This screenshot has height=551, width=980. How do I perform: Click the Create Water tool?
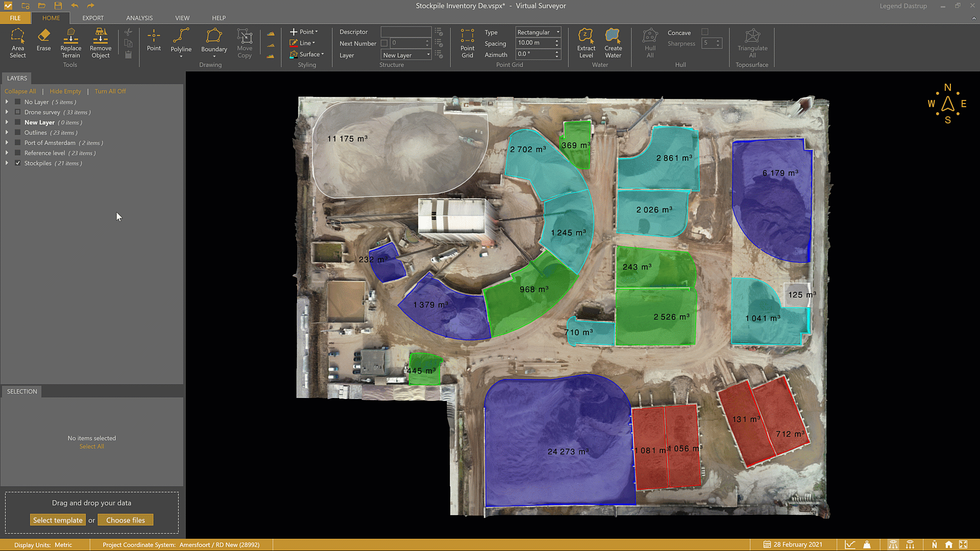[613, 43]
